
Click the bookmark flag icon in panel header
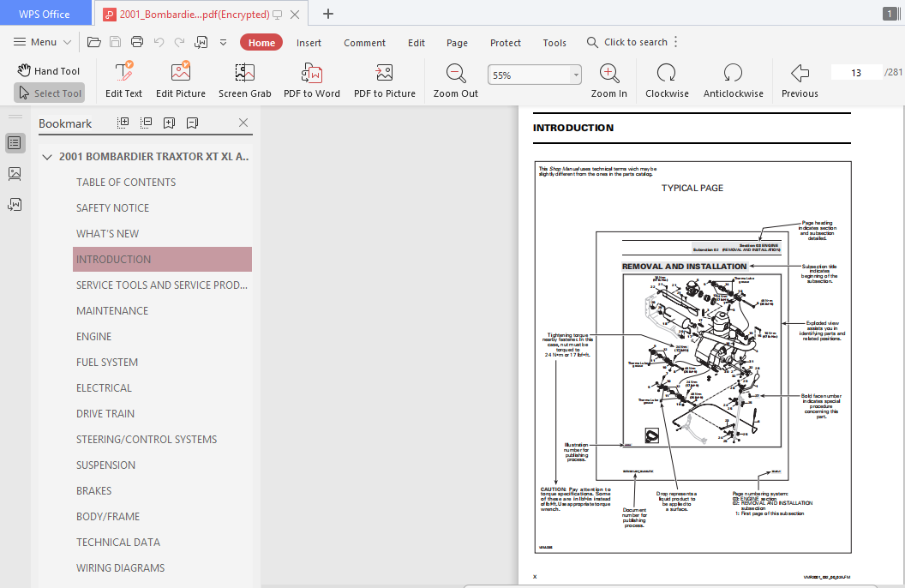click(x=192, y=123)
